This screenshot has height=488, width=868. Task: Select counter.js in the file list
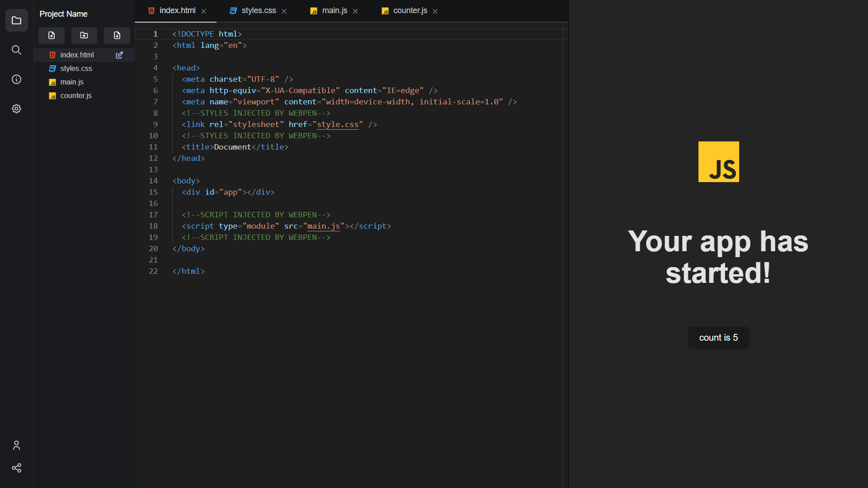(x=75, y=95)
